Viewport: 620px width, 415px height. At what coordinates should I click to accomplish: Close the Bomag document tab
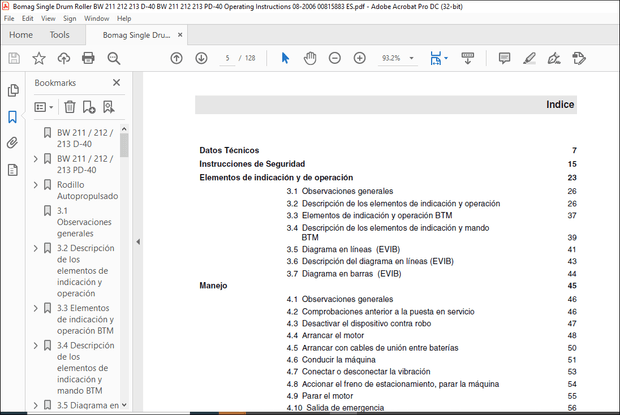[180, 35]
